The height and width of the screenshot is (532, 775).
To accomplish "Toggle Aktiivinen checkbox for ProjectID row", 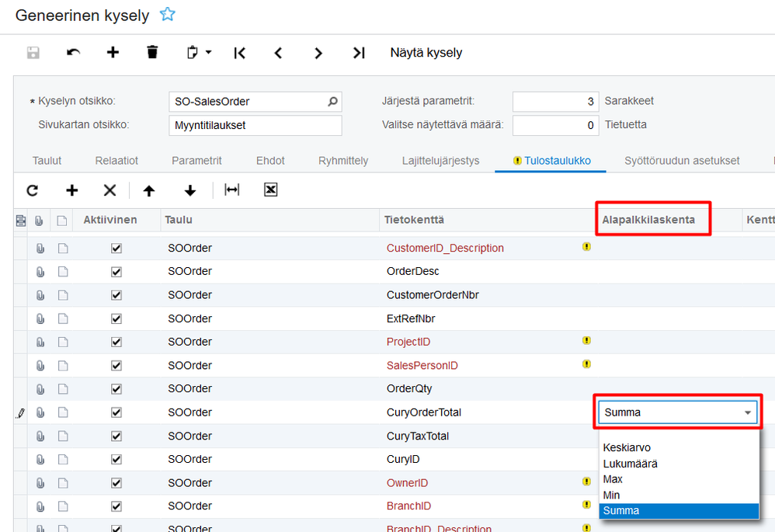I will click(x=116, y=342).
